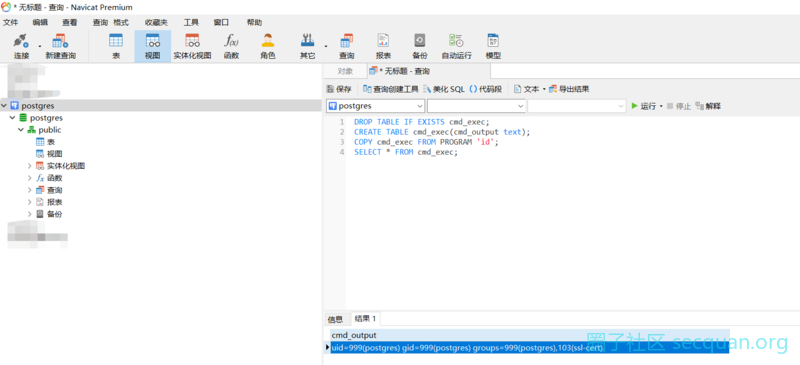Switch to the Result 1 (结果 1) tab

365,319
